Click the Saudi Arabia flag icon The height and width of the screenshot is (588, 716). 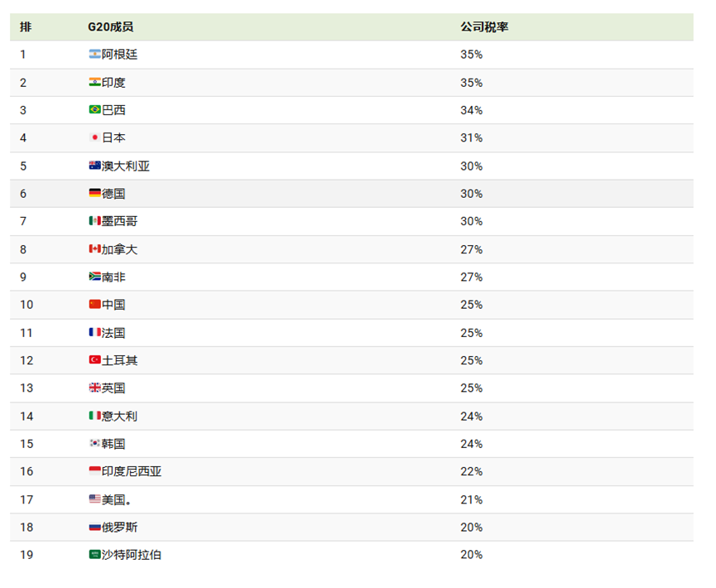94,554
